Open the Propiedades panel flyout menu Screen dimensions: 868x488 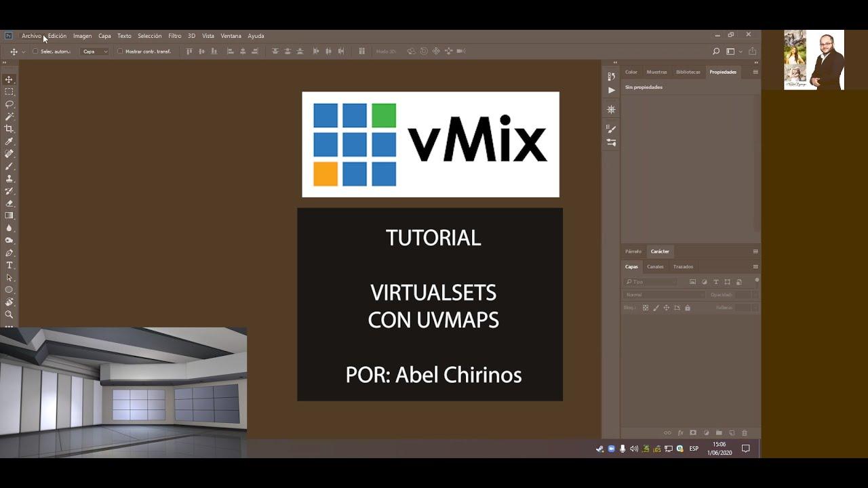pyautogui.click(x=755, y=72)
